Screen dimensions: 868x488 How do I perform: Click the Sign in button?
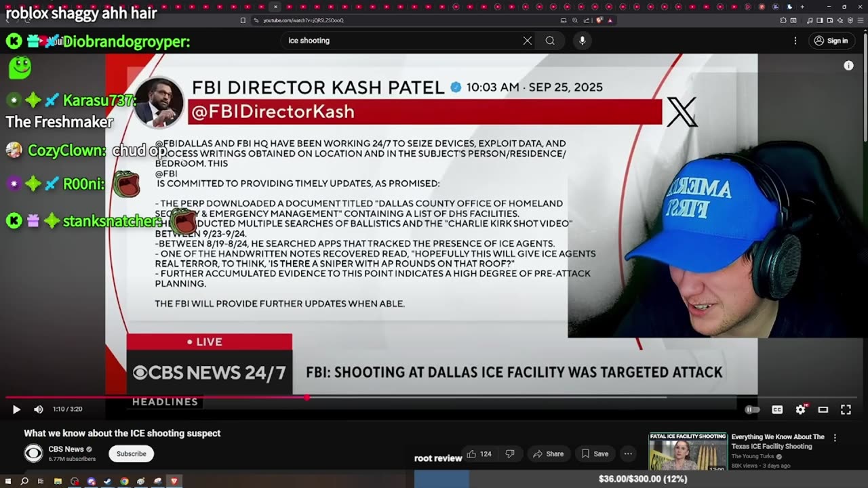(831, 41)
